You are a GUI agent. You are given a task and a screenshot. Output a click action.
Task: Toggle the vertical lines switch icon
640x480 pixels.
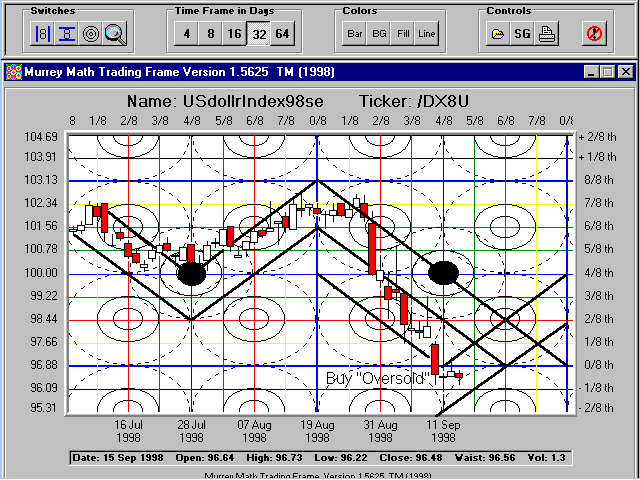tap(43, 33)
